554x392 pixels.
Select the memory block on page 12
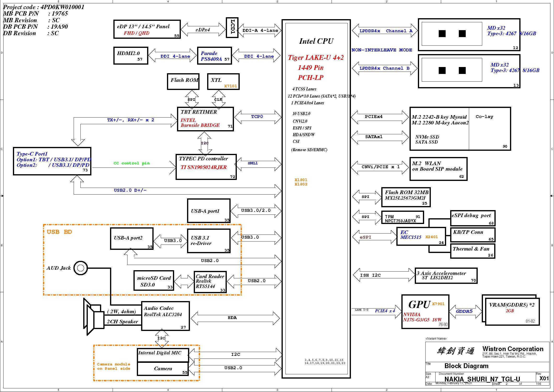coord(469,34)
